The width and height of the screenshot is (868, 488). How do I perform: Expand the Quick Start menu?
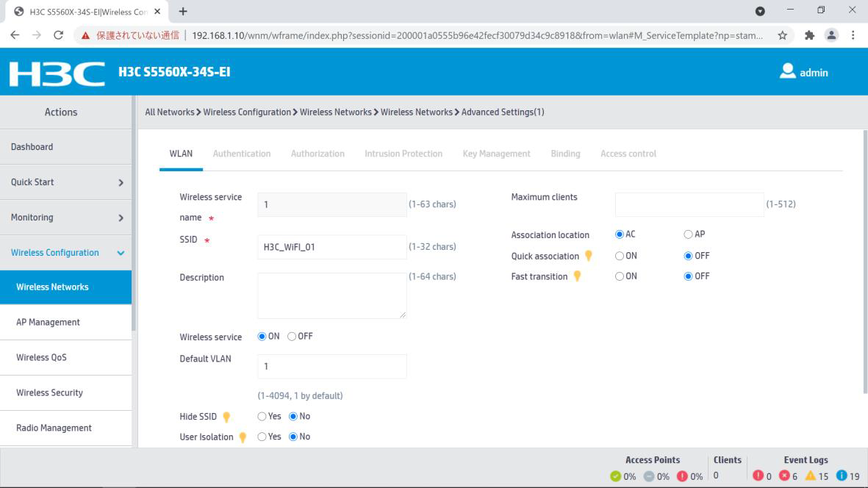coord(66,182)
